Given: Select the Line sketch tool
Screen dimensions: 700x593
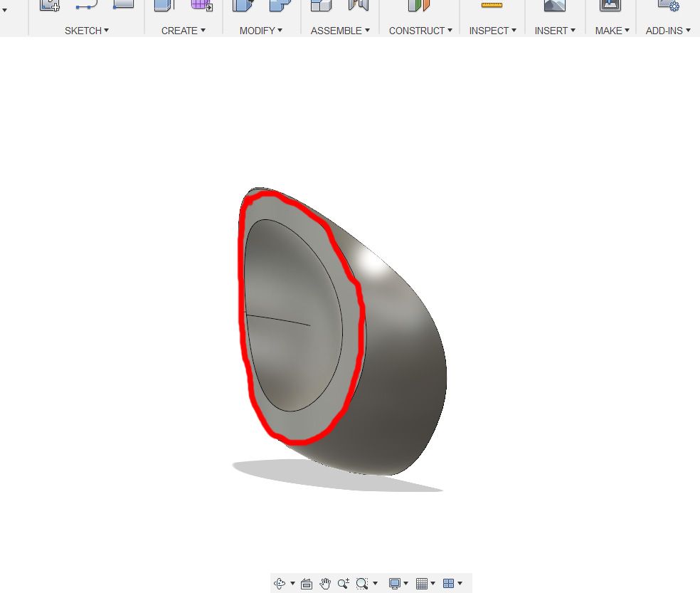Looking at the screenshot, I should pos(86,5).
